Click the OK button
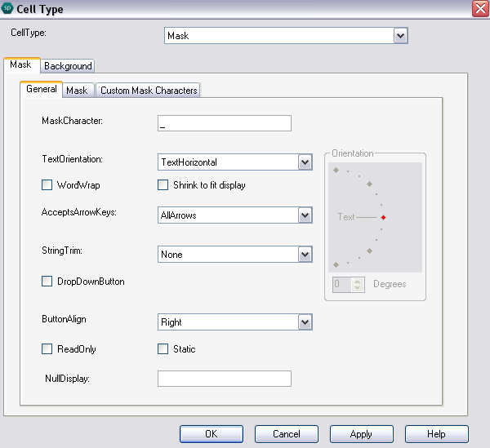This screenshot has height=448, width=490. coord(212,434)
